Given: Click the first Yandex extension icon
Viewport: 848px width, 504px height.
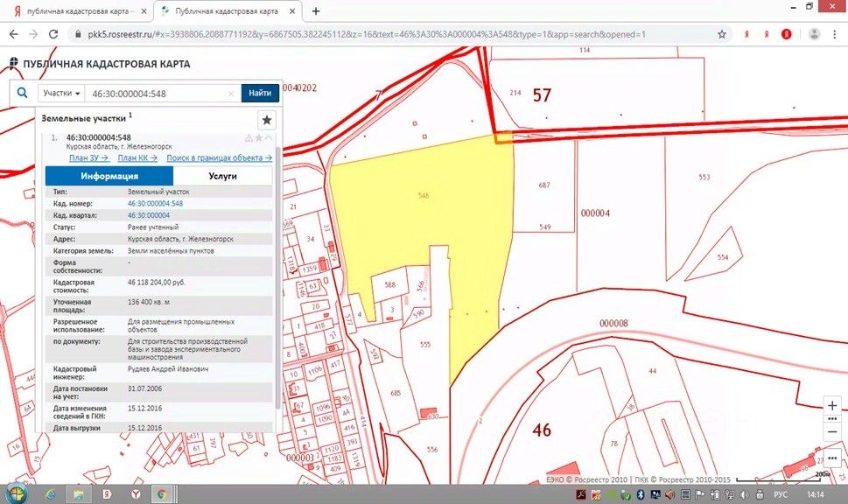Looking at the screenshot, I should pyautogui.click(x=746, y=34).
